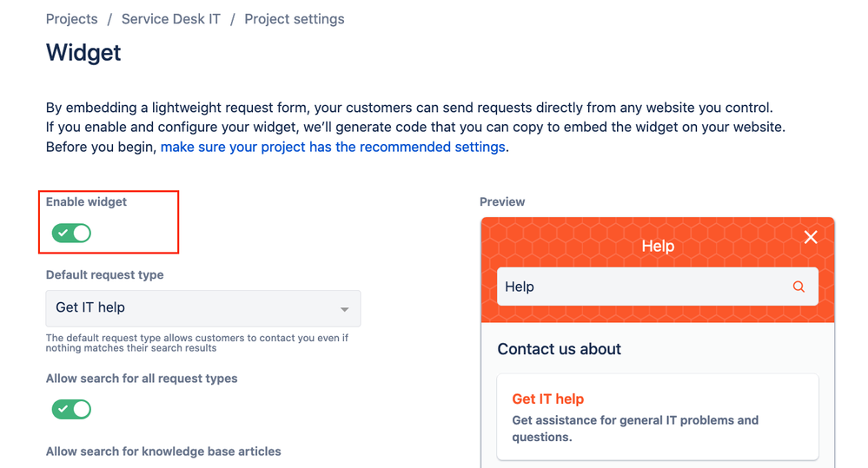Image resolution: width=868 pixels, height=468 pixels.
Task: Open the Default request type dropdown
Action: [202, 308]
